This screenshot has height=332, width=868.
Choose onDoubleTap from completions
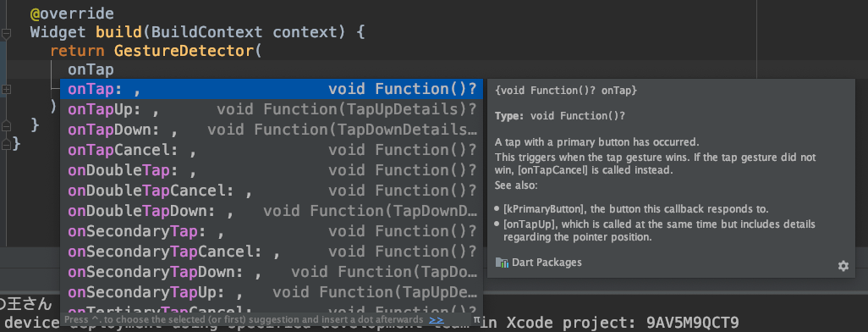[272, 170]
